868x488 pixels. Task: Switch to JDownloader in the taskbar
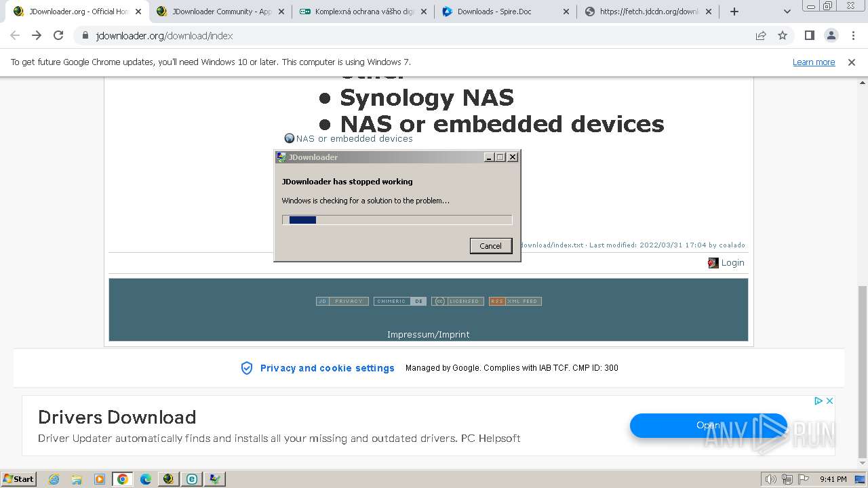(x=168, y=479)
